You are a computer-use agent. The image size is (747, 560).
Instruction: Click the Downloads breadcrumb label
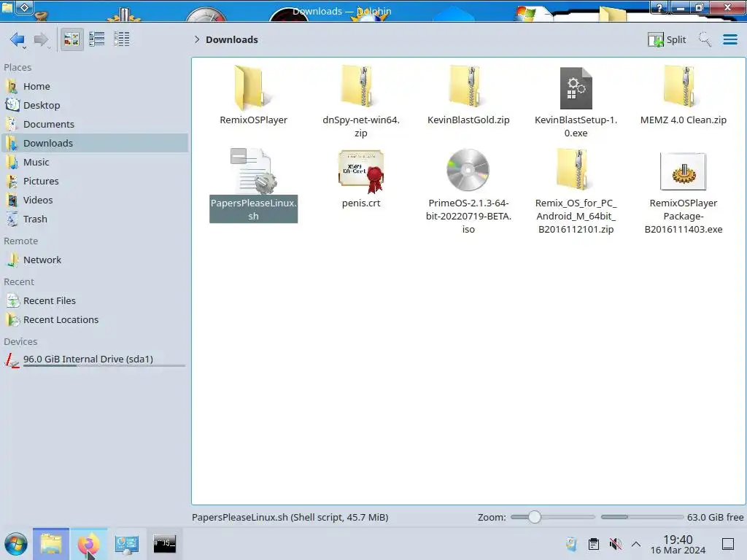pyautogui.click(x=231, y=39)
